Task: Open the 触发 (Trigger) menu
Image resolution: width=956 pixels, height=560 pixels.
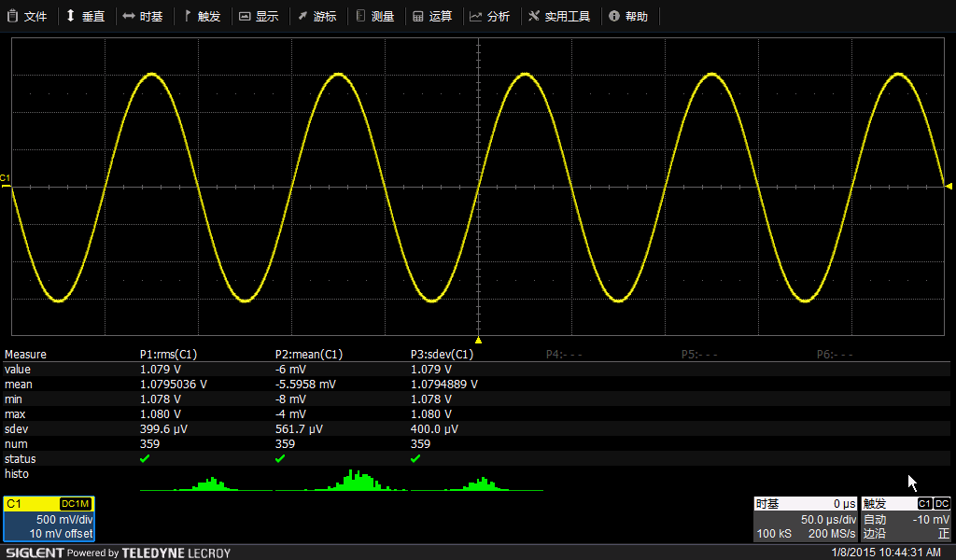Action: tap(202, 17)
